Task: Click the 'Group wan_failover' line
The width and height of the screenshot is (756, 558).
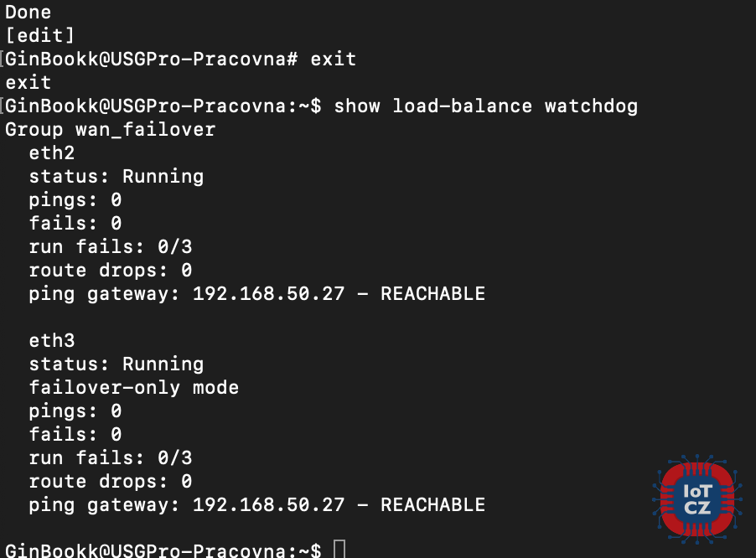Action: [x=110, y=130]
